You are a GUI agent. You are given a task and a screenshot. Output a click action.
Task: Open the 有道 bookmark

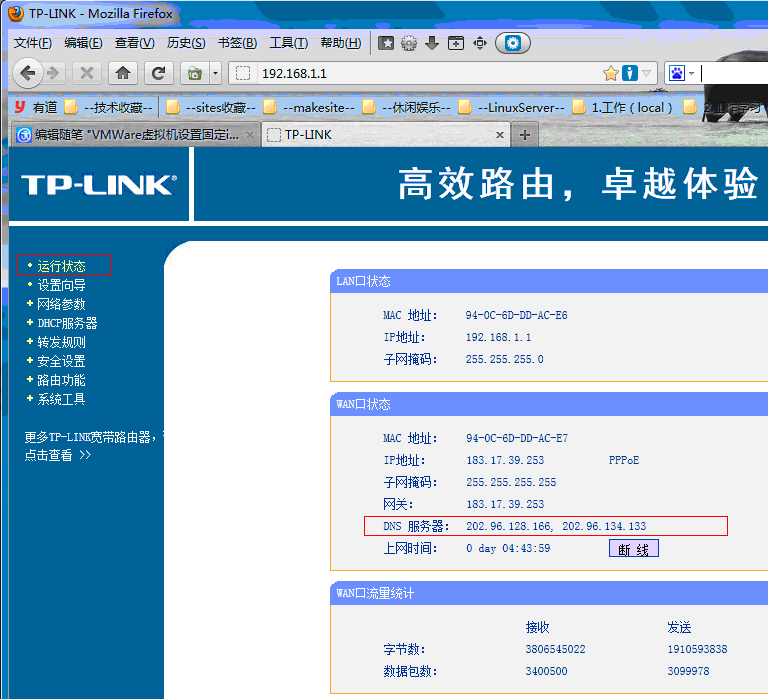click(x=36, y=107)
